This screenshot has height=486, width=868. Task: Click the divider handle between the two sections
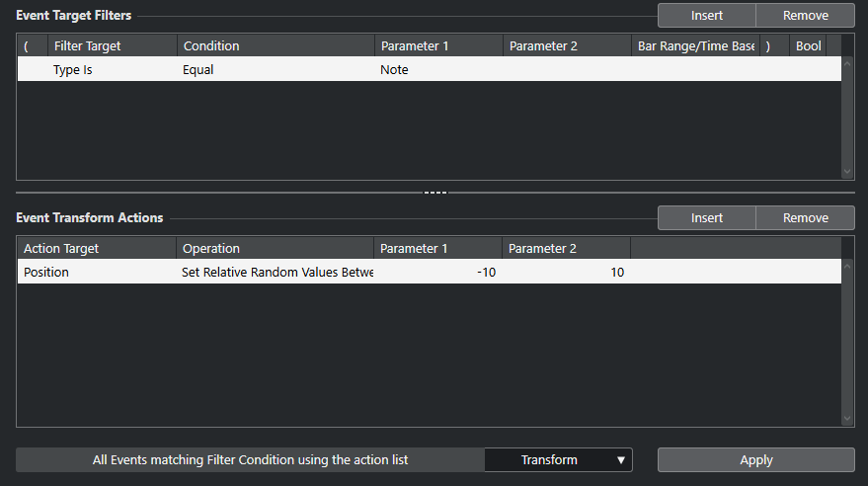click(434, 192)
